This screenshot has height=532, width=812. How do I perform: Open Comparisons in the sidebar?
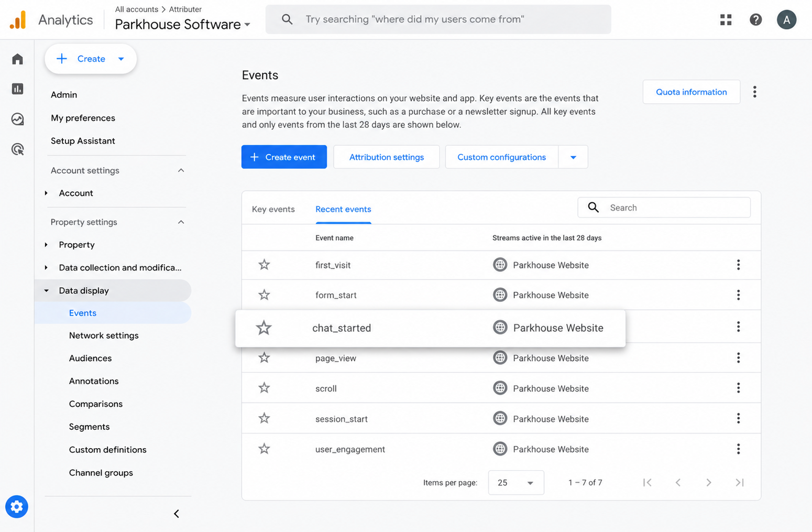[96, 404]
